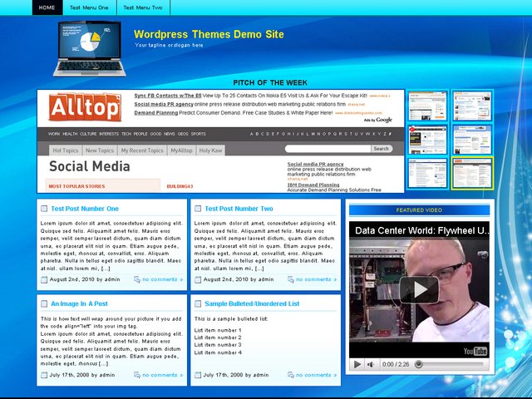532x399 pixels.
Task: Open no comments link for An Image In A Post
Action: tap(163, 375)
